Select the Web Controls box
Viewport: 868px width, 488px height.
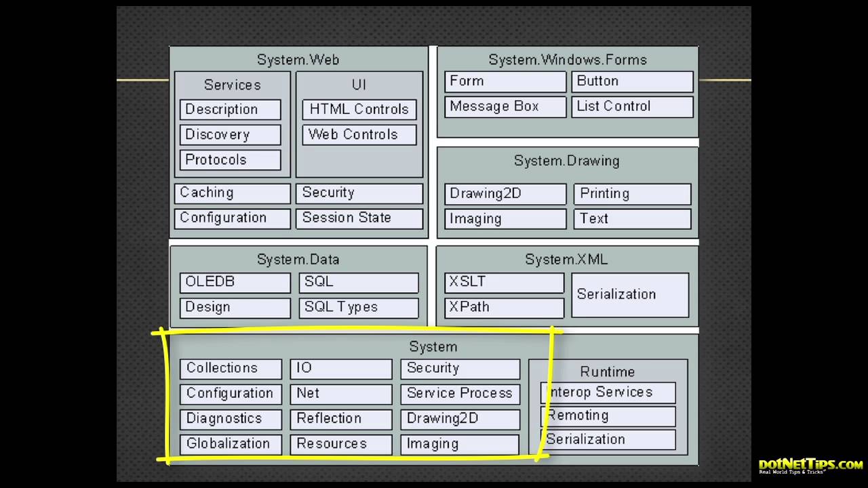tap(359, 135)
